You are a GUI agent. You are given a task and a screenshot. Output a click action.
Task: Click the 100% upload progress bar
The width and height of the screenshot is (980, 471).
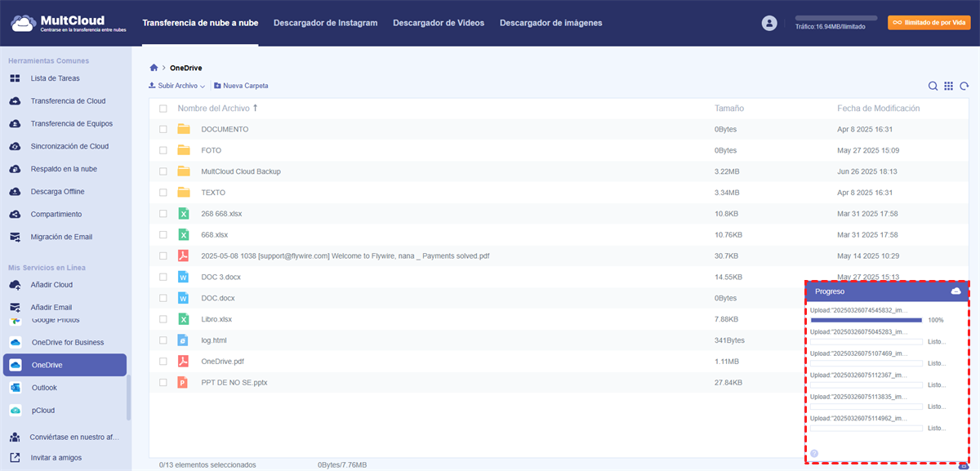pyautogui.click(x=866, y=320)
